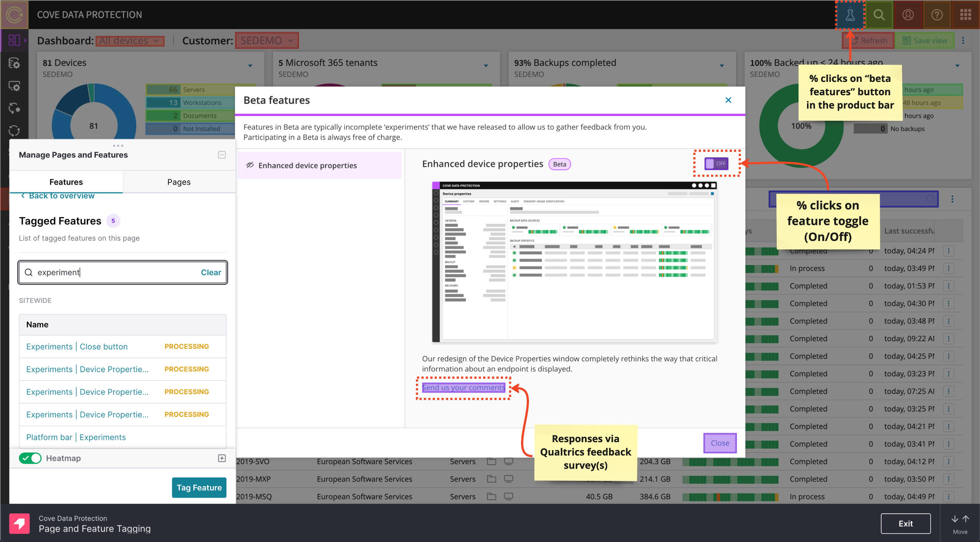Click the Tag Feature button
The image size is (980, 542).
click(199, 488)
